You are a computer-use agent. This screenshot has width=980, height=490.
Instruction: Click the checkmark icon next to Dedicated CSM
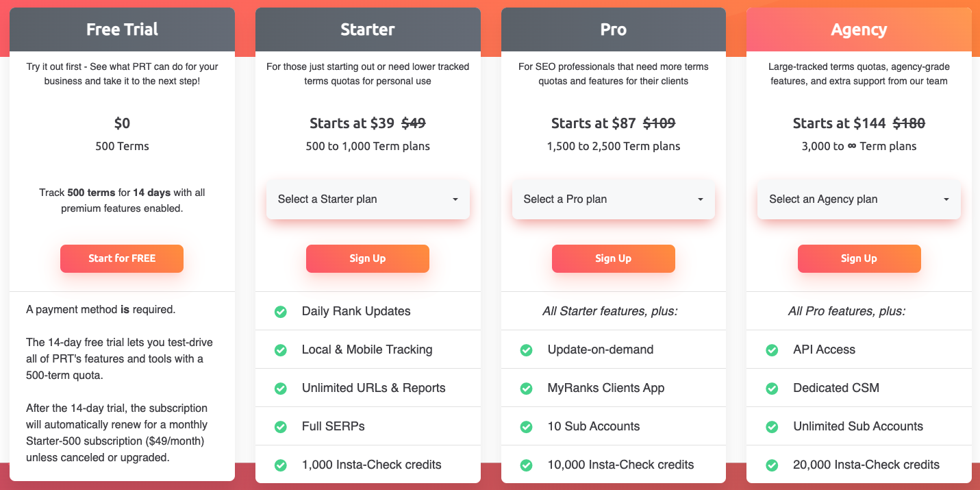click(772, 389)
